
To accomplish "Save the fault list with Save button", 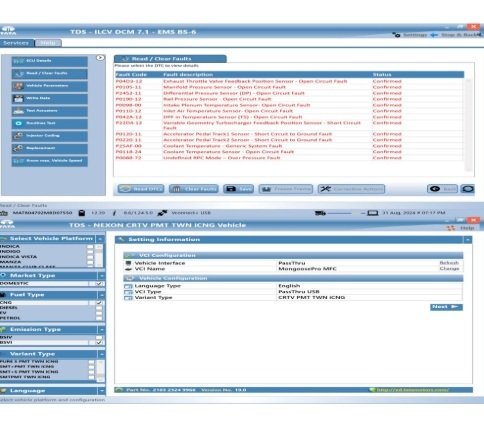I will pos(238,189).
